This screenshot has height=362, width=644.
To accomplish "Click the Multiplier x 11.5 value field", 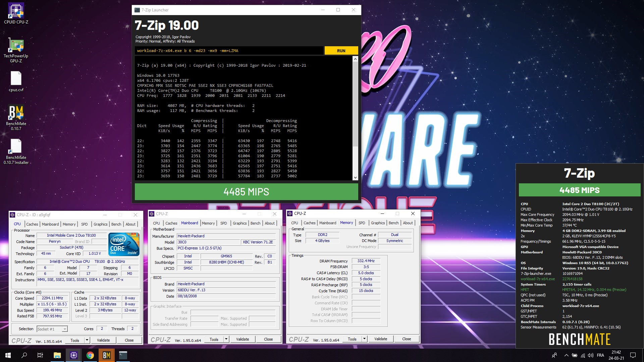I will (52, 304).
